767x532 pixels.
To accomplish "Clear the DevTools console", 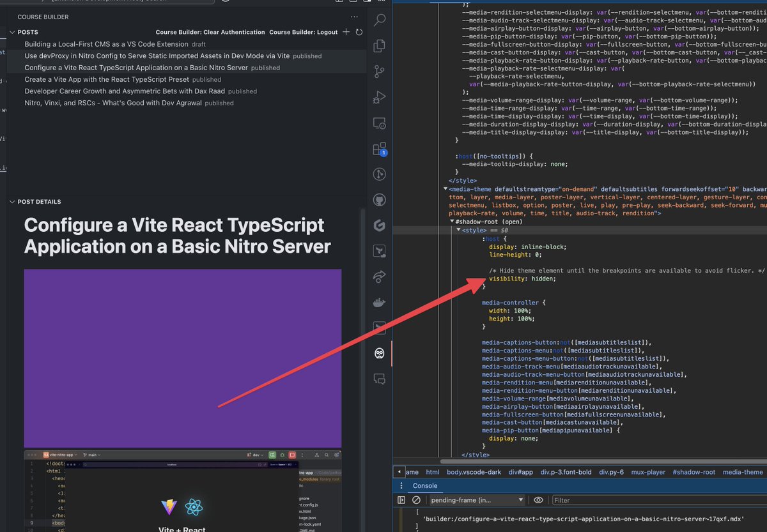I will 416,500.
